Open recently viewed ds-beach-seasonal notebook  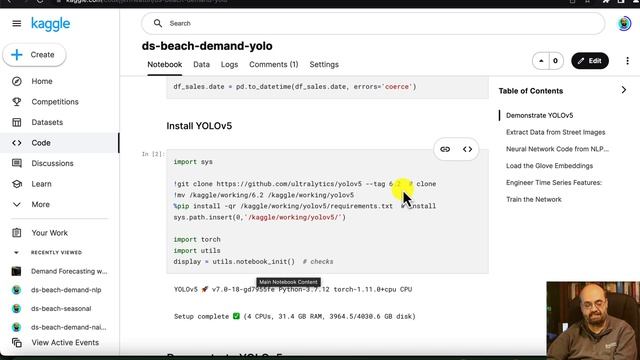(x=60, y=309)
